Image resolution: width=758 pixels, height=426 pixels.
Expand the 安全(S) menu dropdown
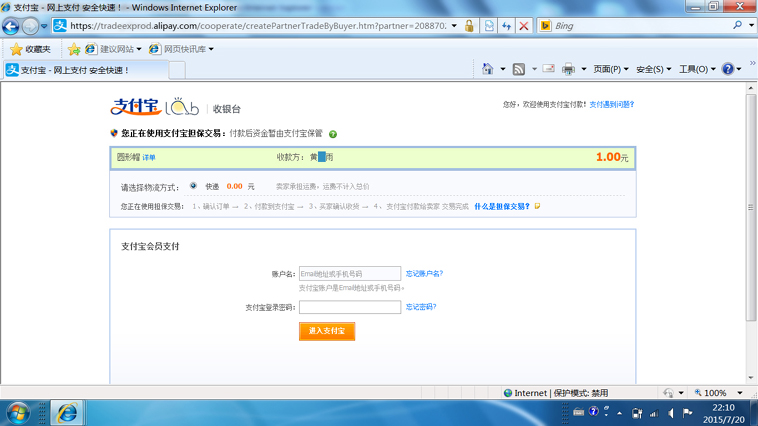(x=654, y=69)
